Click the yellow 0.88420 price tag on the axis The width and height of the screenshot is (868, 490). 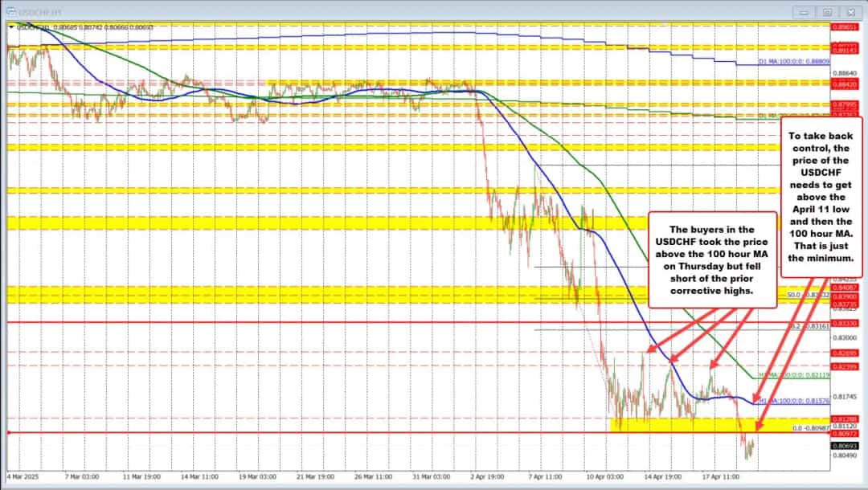845,83
